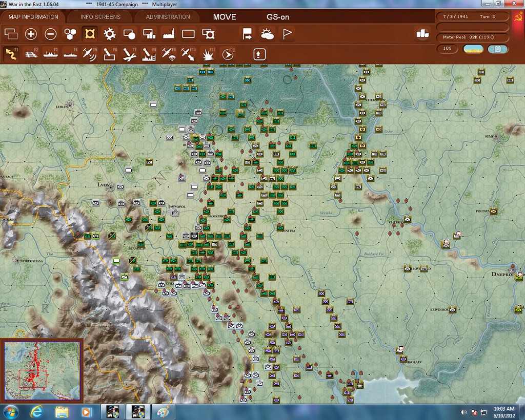Screen dimensions: 525x420
Task: Click the boxed upward arrow icon
Action: click(259, 54)
